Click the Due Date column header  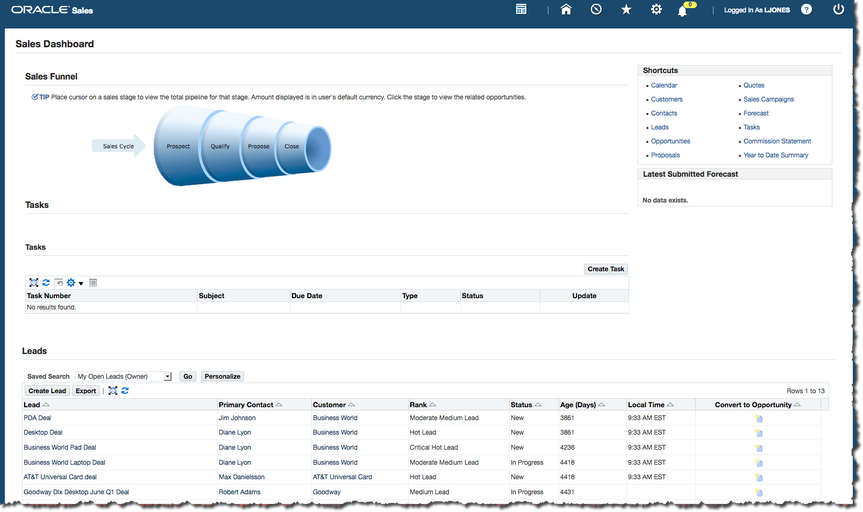point(307,296)
